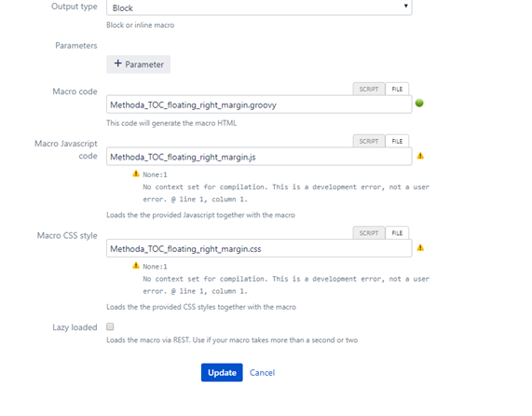Click warning triangle next to CSS None:1 message
The width and height of the screenshot is (532, 416).
pos(136,265)
